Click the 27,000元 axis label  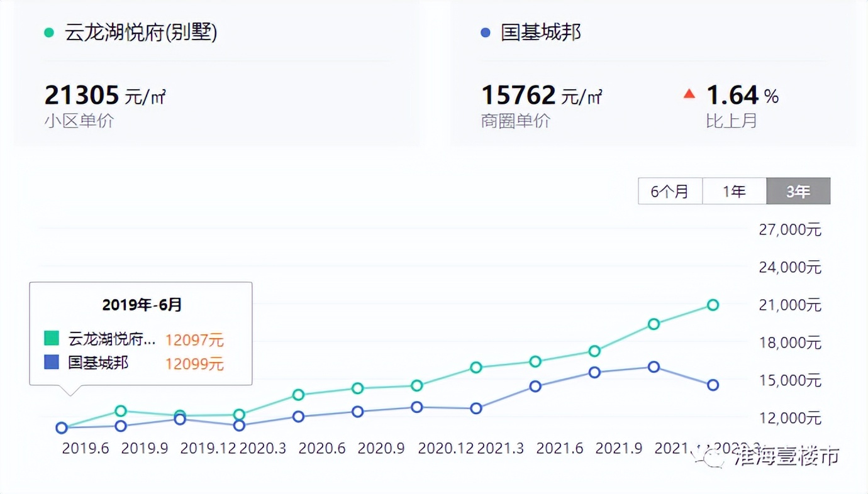coord(790,230)
